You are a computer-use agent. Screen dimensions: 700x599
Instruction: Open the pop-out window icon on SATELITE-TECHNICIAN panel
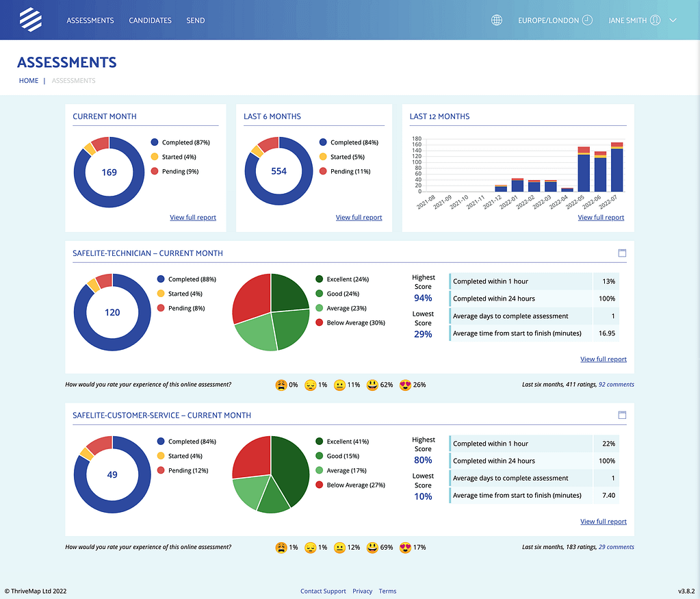click(x=622, y=253)
